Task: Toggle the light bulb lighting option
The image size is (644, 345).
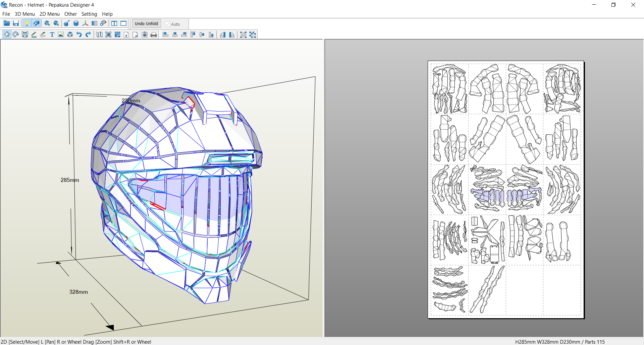Action: [x=27, y=23]
